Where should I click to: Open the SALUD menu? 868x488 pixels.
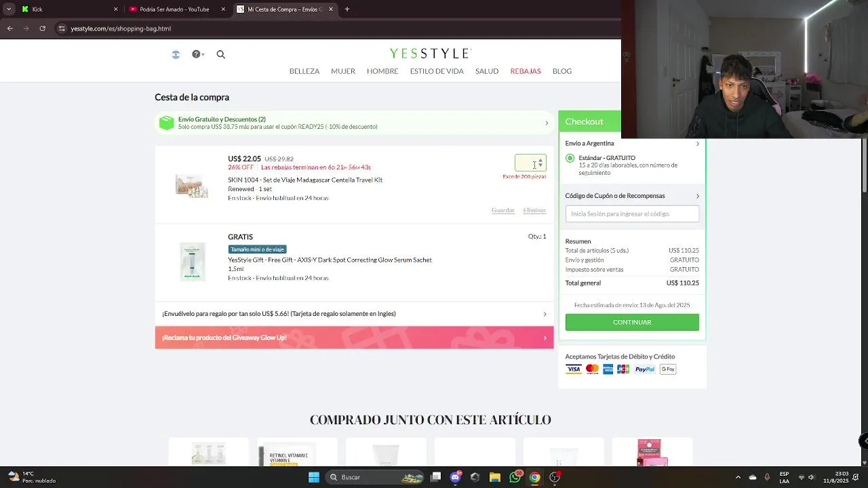point(487,71)
